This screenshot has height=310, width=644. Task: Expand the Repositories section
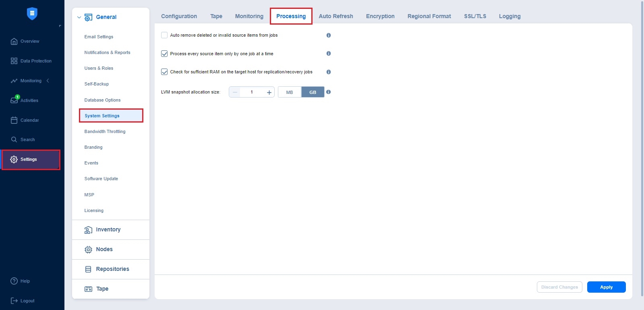tap(112, 269)
